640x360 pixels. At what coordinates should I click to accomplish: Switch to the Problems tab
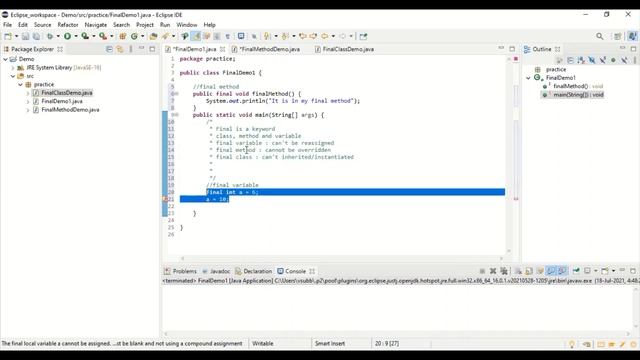180,271
